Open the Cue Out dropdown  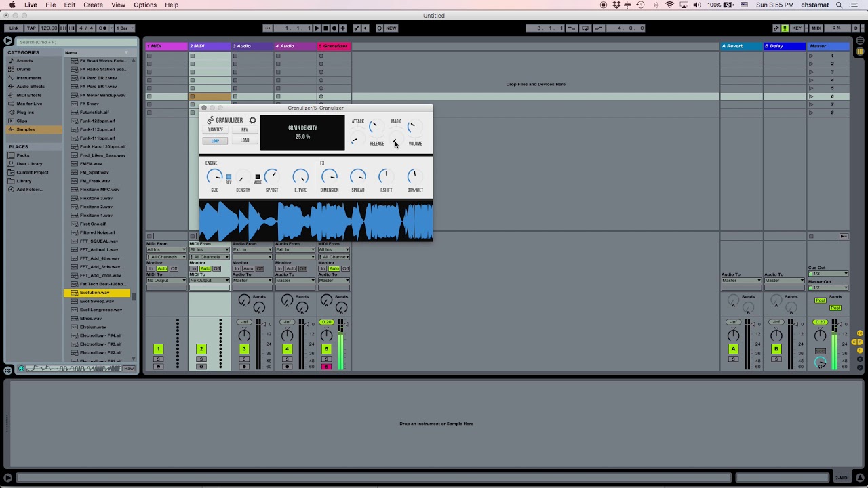tap(828, 273)
